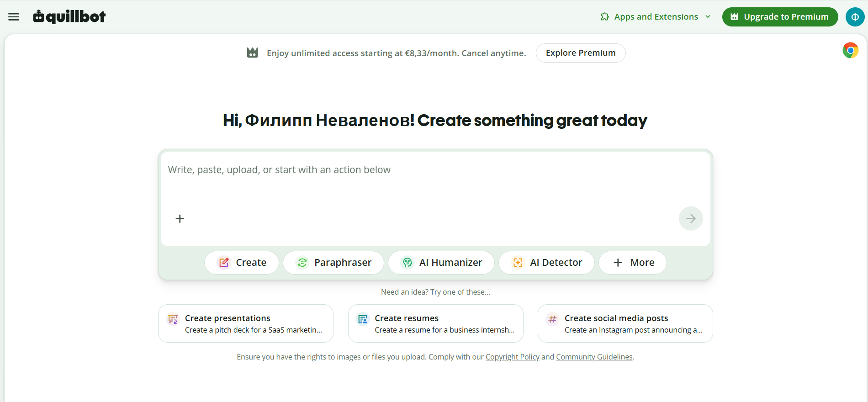Choose the Create presentations suggestion card

coord(246,323)
